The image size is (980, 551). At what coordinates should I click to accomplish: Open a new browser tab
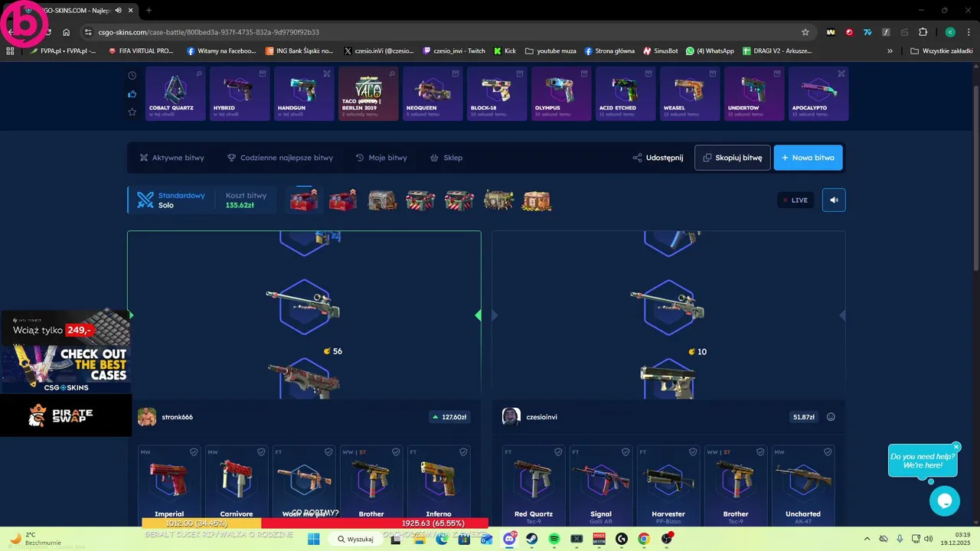point(149,10)
